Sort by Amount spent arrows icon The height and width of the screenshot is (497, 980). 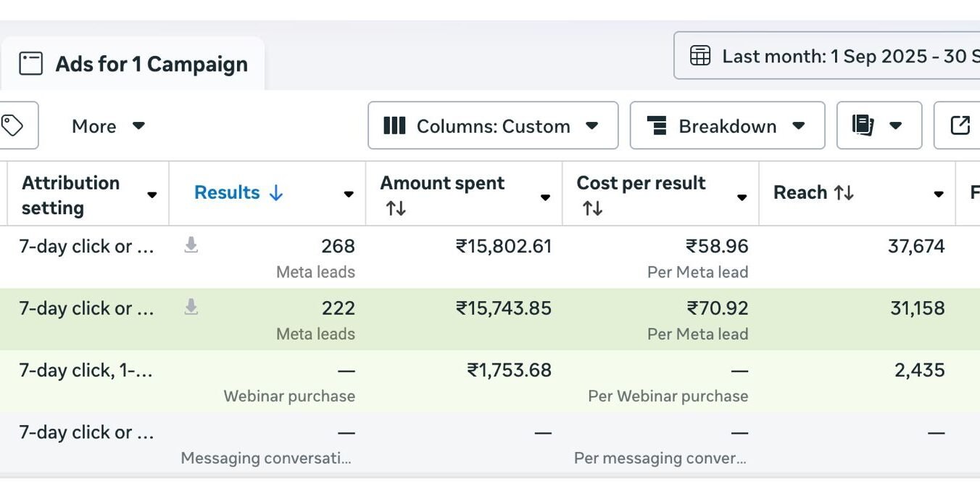pos(396,209)
